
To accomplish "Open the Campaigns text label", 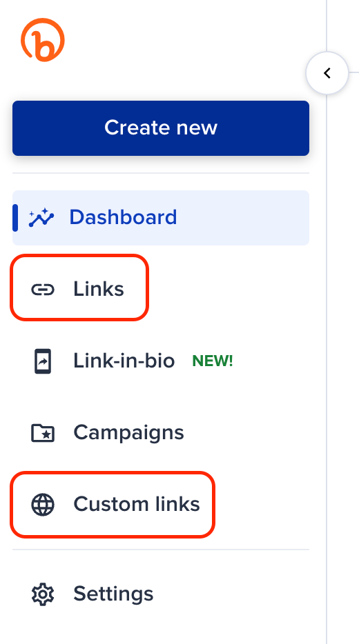I will click(x=128, y=432).
